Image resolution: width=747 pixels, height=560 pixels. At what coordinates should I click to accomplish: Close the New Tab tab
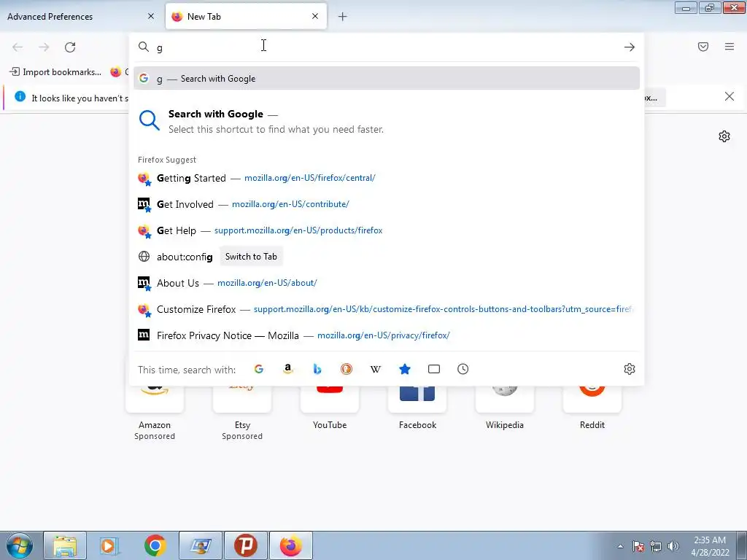pyautogui.click(x=315, y=16)
